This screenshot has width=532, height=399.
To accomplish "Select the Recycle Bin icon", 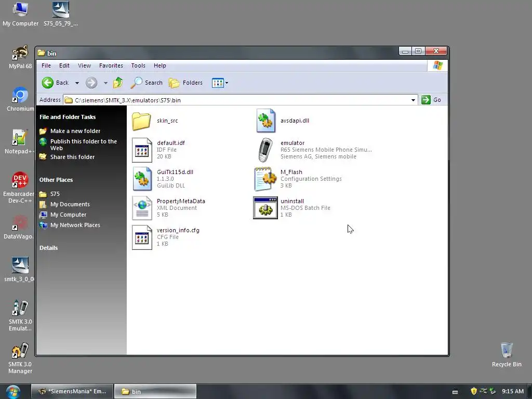I will 507,355.
